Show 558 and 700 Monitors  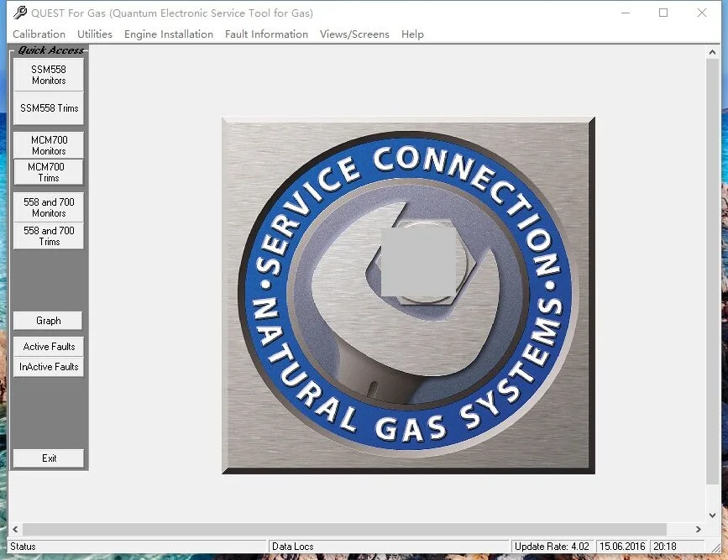pyautogui.click(x=49, y=207)
